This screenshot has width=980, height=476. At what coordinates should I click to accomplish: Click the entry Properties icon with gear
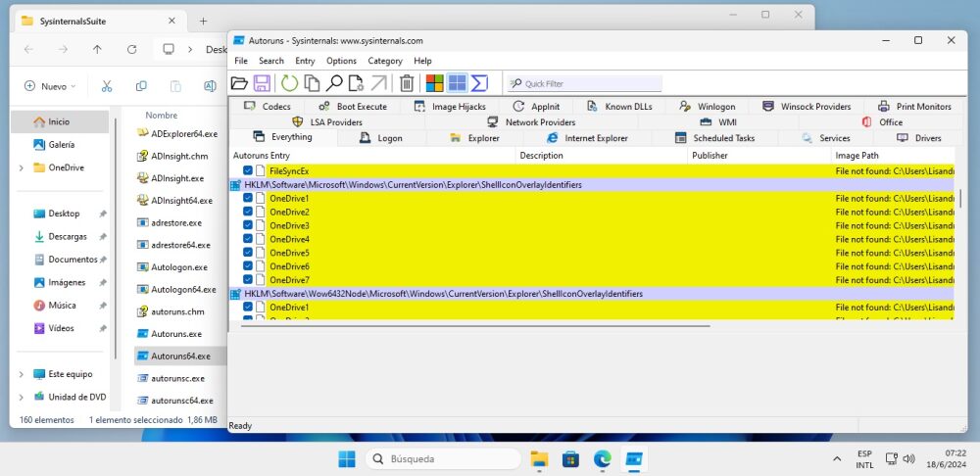click(357, 83)
